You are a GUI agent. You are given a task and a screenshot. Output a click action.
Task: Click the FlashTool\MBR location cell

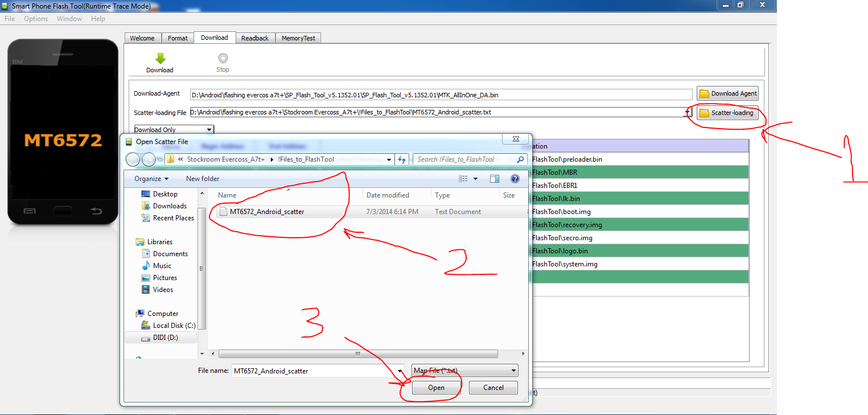click(x=639, y=172)
